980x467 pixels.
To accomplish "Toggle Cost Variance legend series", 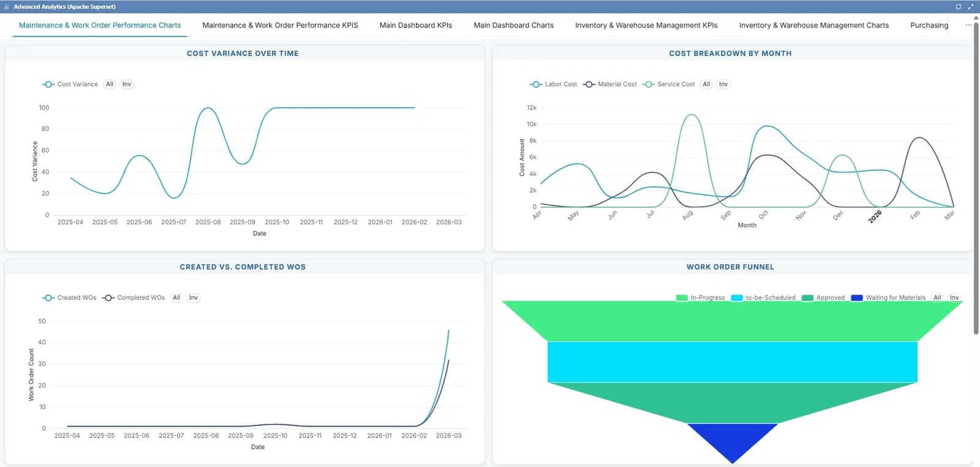I will 70,84.
